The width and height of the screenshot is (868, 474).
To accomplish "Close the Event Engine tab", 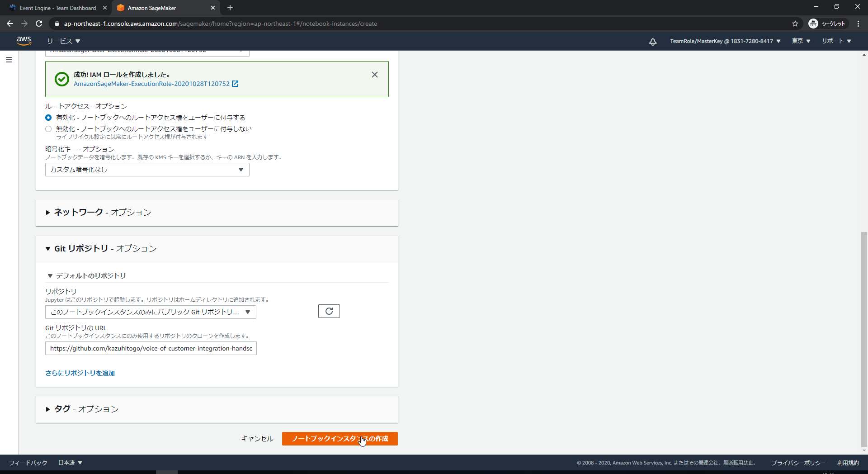I will click(x=105, y=8).
